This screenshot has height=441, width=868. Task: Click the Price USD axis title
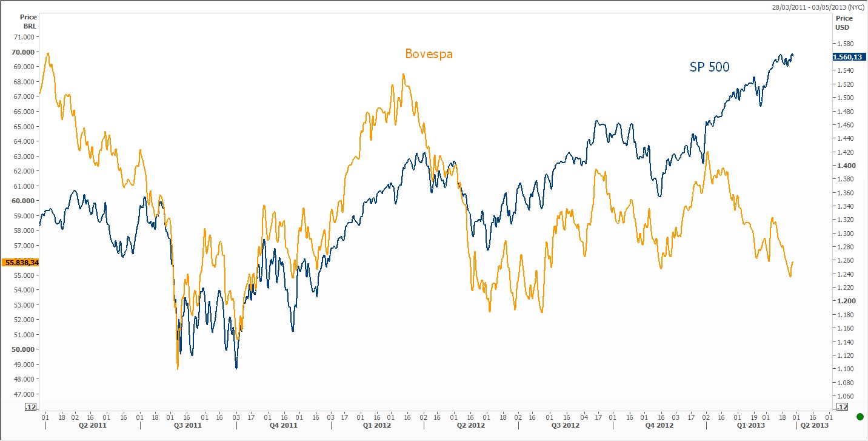coord(844,23)
